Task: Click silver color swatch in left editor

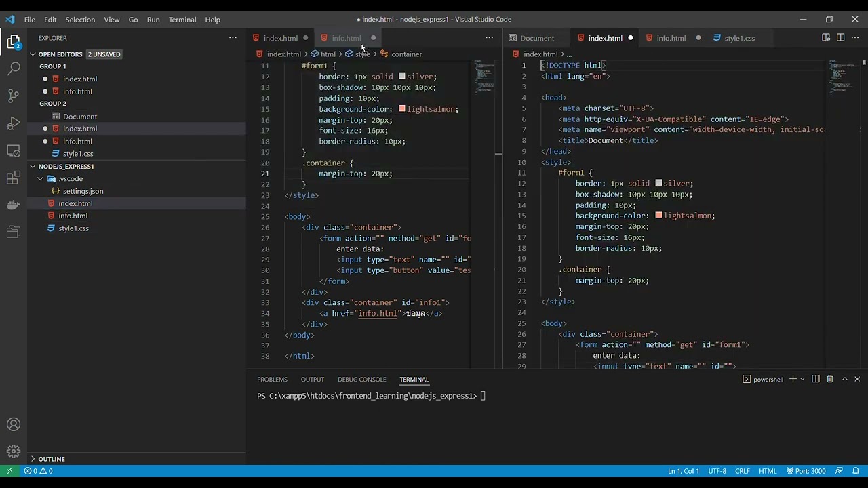Action: tap(401, 77)
